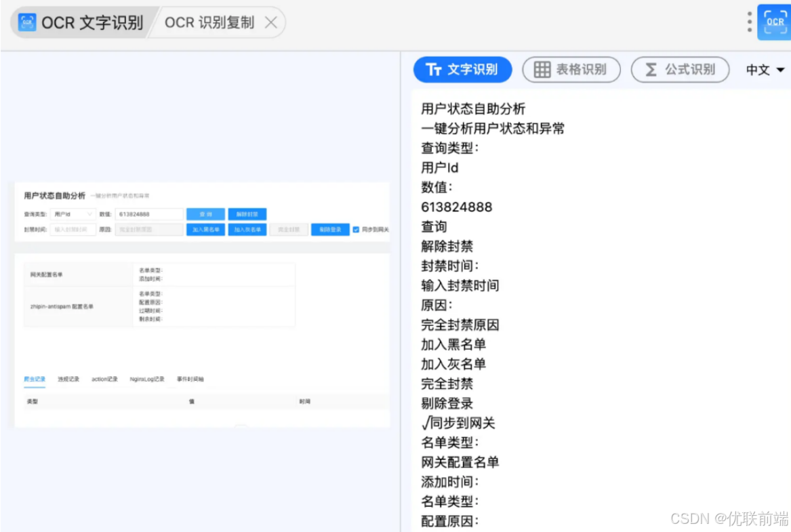This screenshot has width=791, height=532.
Task: Click the result line 添加时间:
Action: [449, 482]
